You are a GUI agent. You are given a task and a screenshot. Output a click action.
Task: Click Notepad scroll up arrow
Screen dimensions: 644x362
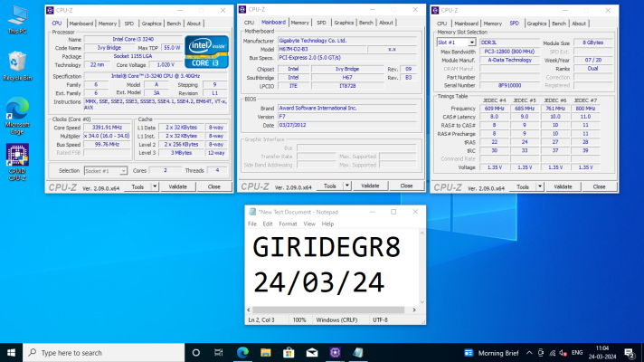pos(421,233)
